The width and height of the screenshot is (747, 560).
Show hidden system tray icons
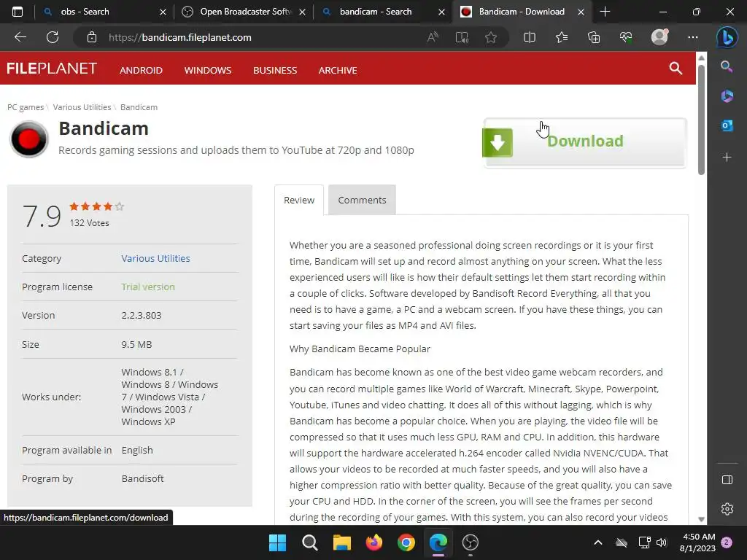pyautogui.click(x=598, y=542)
